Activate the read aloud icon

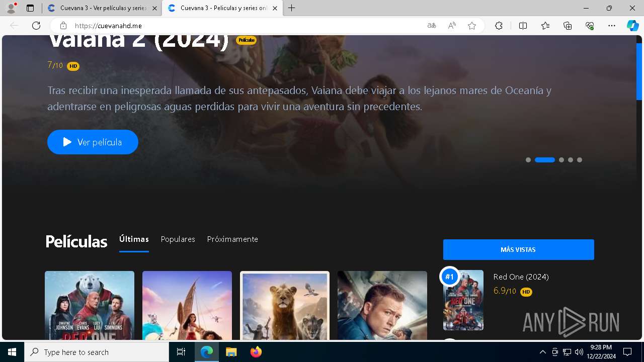pos(452,26)
